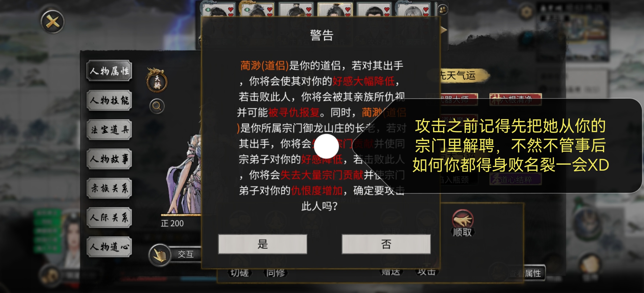Click the 交互 pointing-hand icon

coord(159,255)
